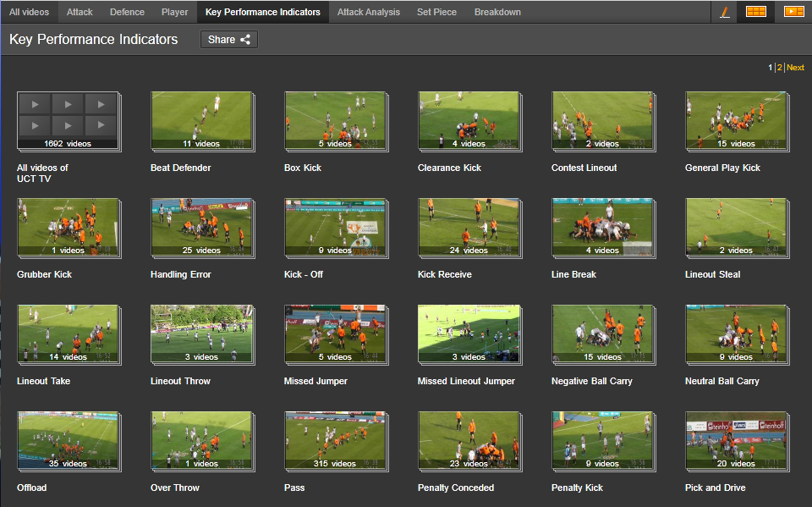Open the Attack tab
The image size is (812, 507).
pyautogui.click(x=80, y=12)
